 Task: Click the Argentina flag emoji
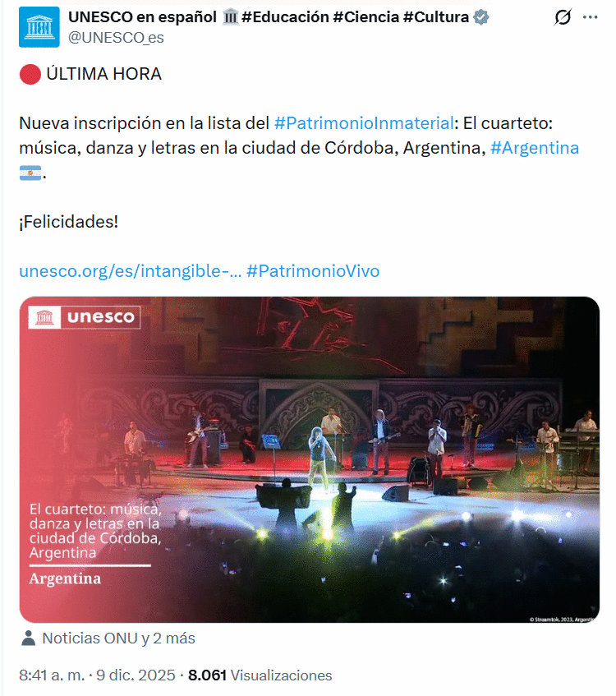(x=30, y=173)
